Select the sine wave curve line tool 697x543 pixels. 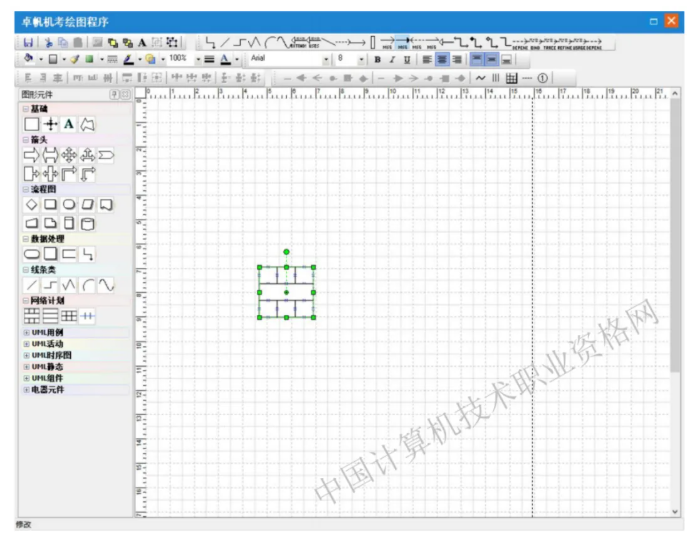point(106,286)
